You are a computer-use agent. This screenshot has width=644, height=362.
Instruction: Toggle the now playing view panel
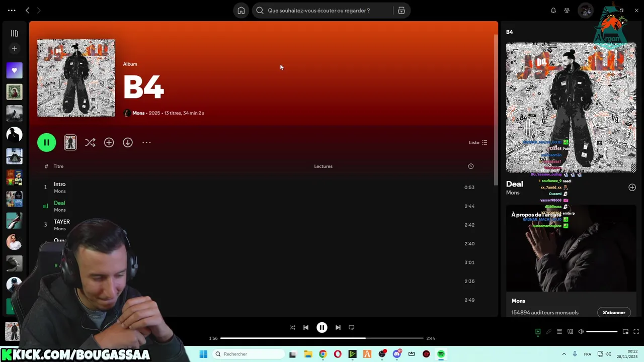538,332
